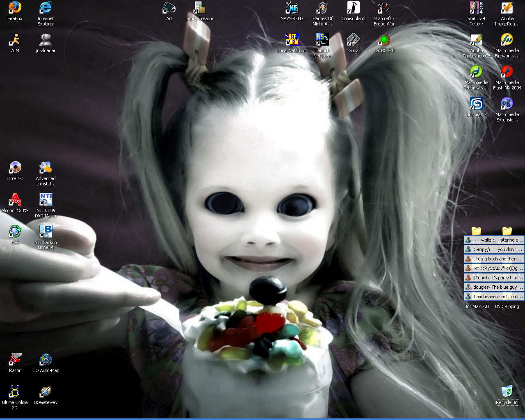Select the 3ds max 7 icon

coord(476,104)
